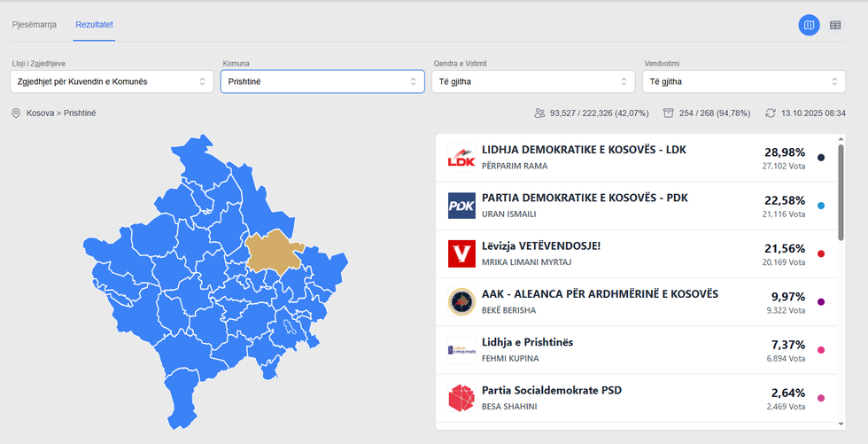Viewport: 868px width, 444px height.
Task: Click the refresh timestamp icon
Action: [771, 113]
